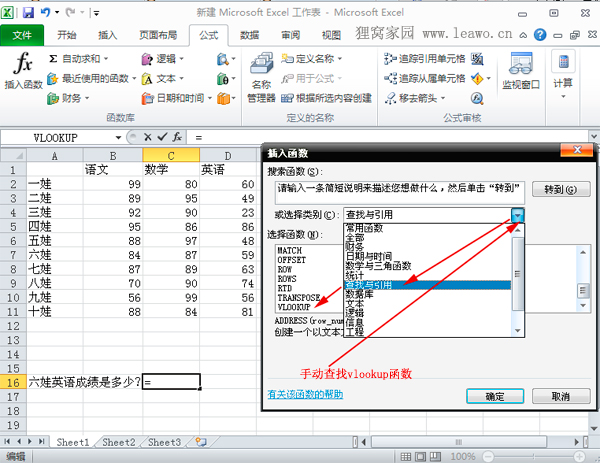
Task: Customize Quick Access Toolbar dropdown arrow
Action: tap(96, 13)
